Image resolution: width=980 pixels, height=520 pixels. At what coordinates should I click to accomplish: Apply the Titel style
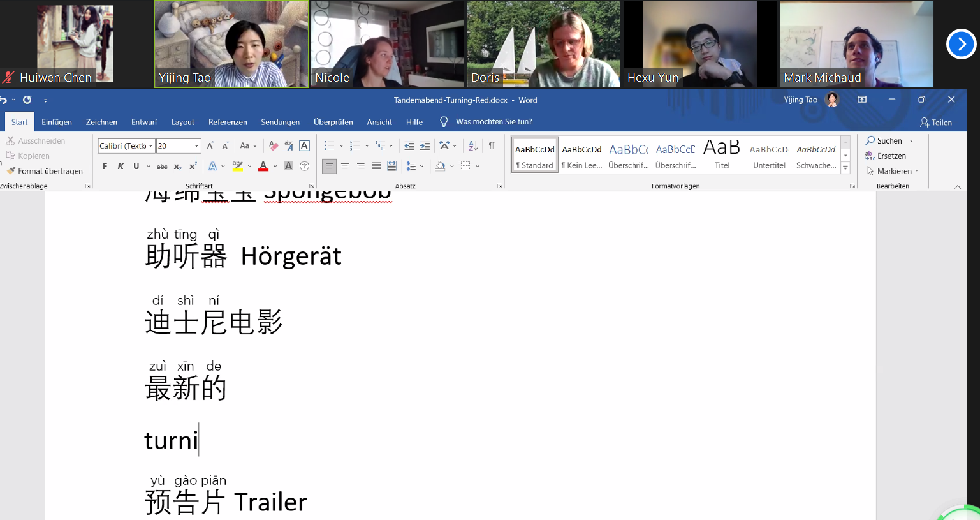722,154
